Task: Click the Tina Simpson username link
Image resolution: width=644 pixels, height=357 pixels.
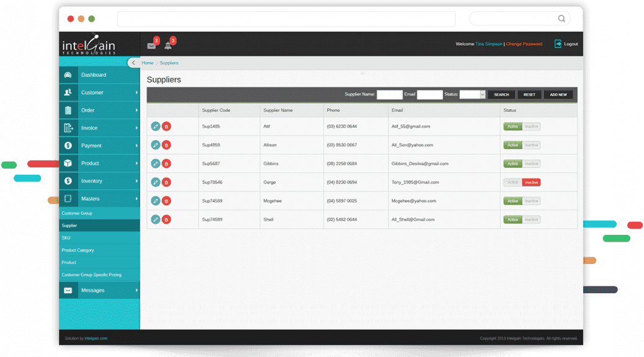Action: point(489,44)
